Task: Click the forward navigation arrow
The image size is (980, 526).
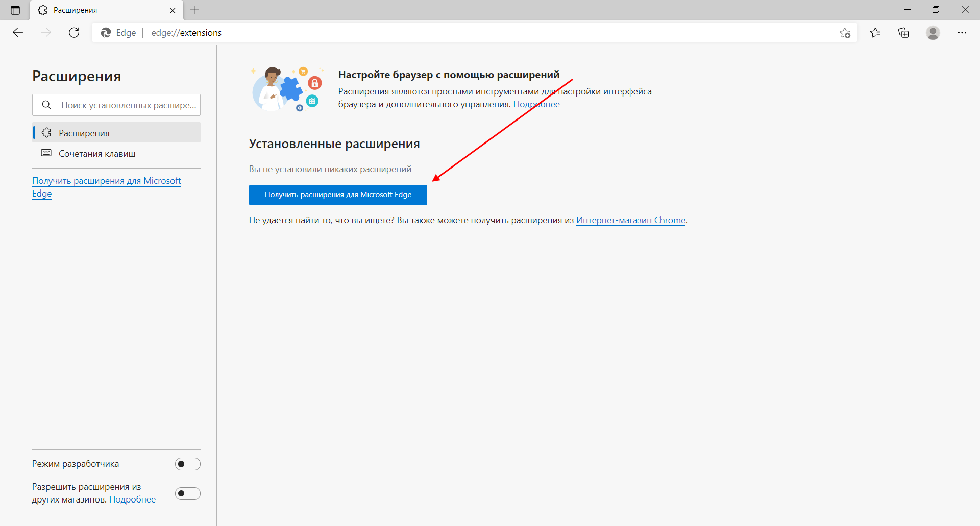Action: [46, 33]
